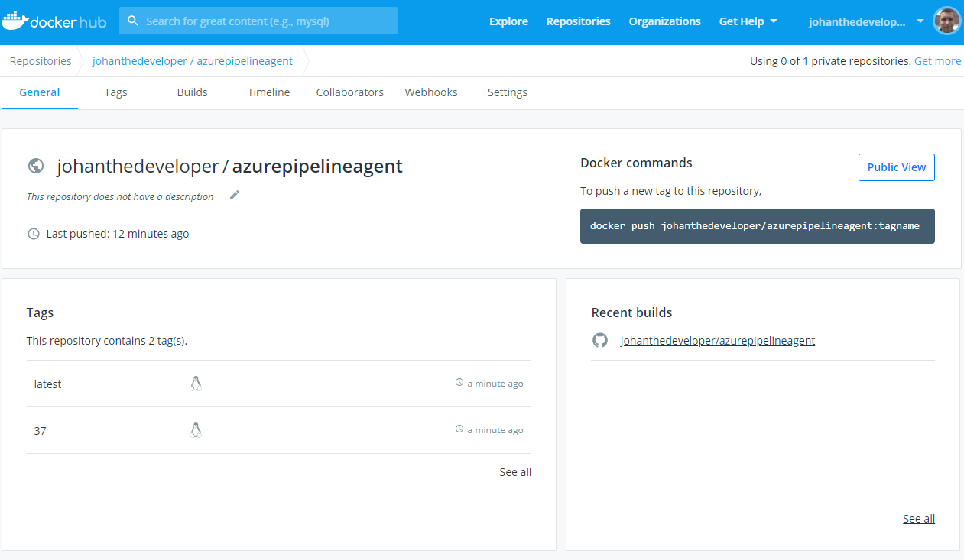Click the Get more link
This screenshot has width=964, height=560.
(937, 61)
